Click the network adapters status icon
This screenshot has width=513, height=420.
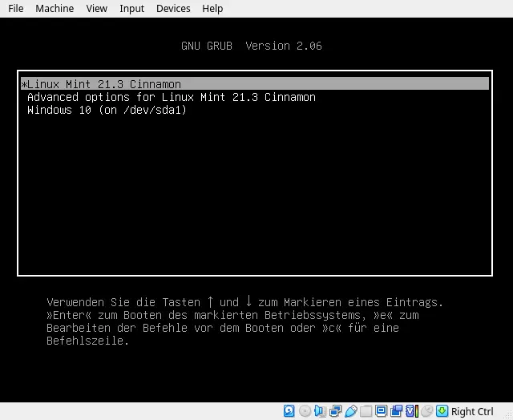[335, 411]
